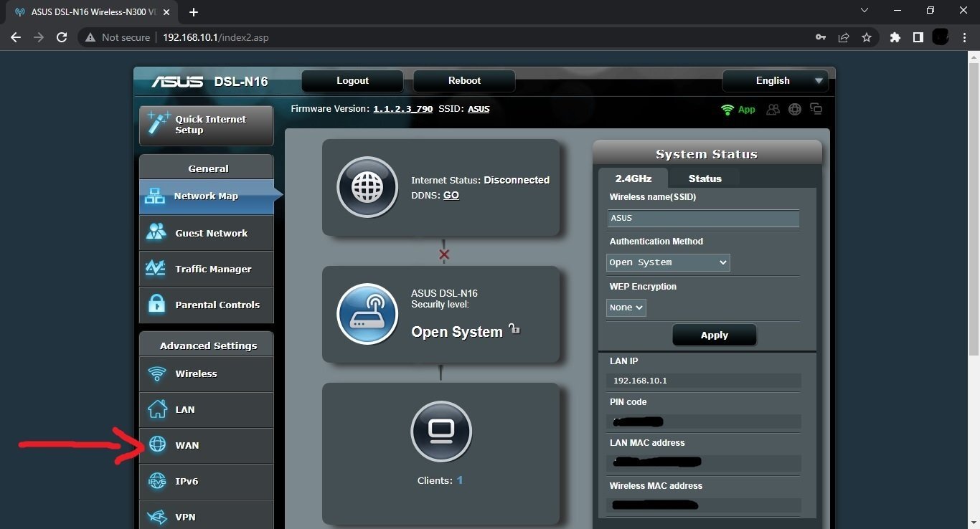Open a new browser tab
980x529 pixels.
pyautogui.click(x=194, y=12)
